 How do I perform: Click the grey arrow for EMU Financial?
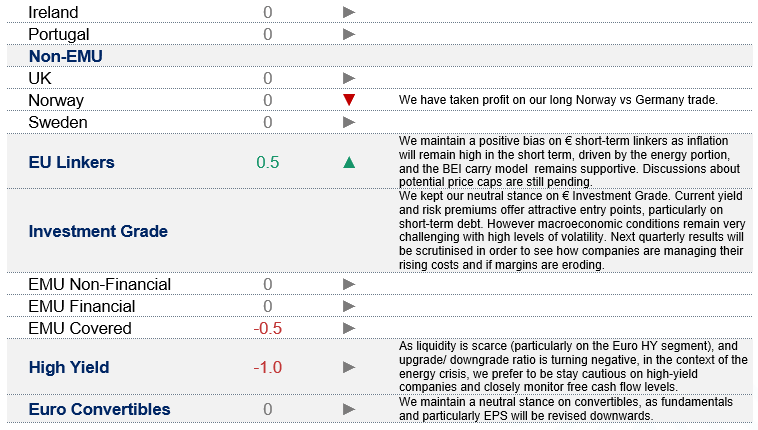tap(349, 306)
